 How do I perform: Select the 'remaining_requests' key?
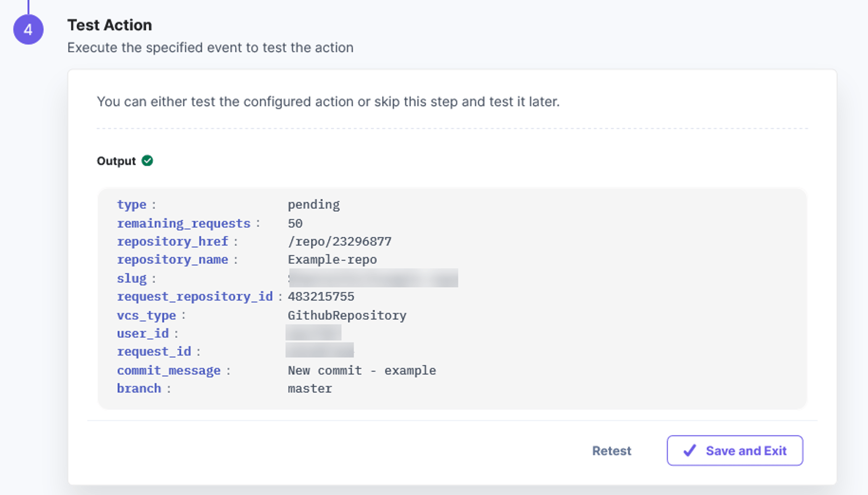184,224
